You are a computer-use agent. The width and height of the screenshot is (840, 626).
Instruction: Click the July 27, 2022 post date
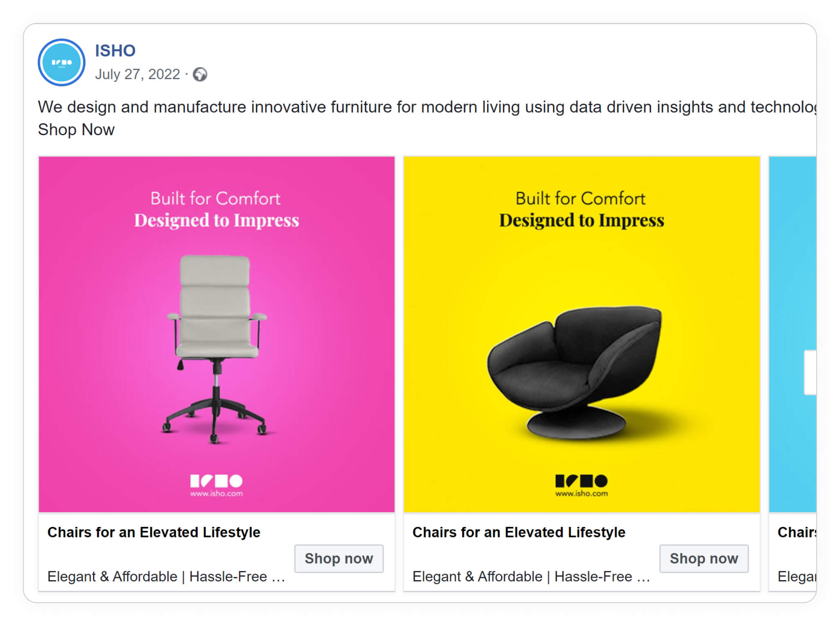pyautogui.click(x=137, y=75)
